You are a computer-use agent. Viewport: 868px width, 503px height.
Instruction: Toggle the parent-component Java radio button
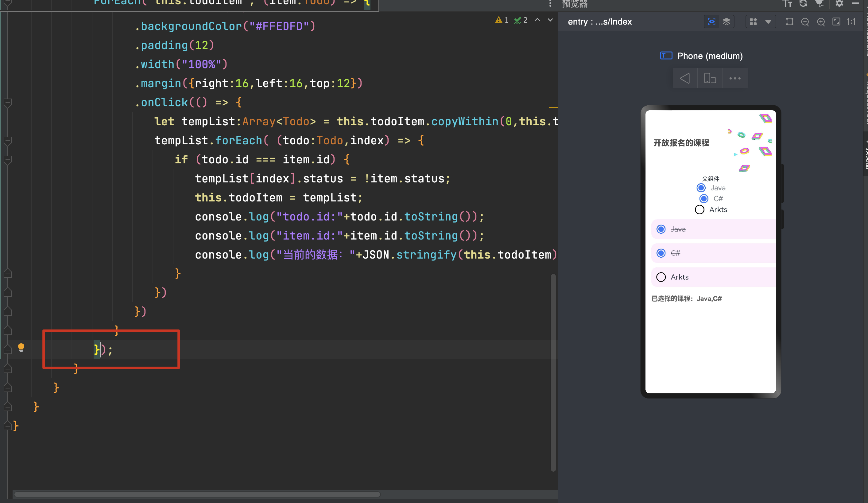tap(701, 188)
